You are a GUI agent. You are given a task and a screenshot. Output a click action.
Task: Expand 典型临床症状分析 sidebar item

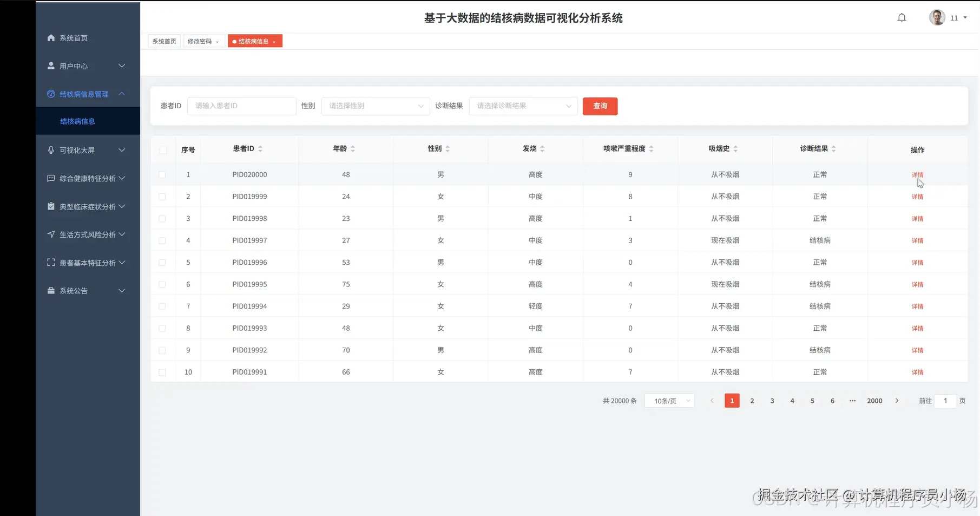(x=88, y=207)
